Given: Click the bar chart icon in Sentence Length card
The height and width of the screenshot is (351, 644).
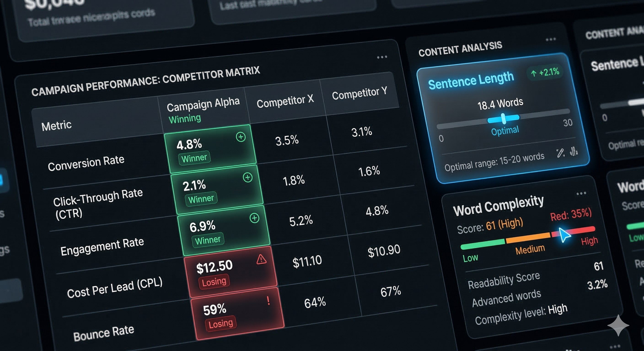Looking at the screenshot, I should (x=574, y=151).
